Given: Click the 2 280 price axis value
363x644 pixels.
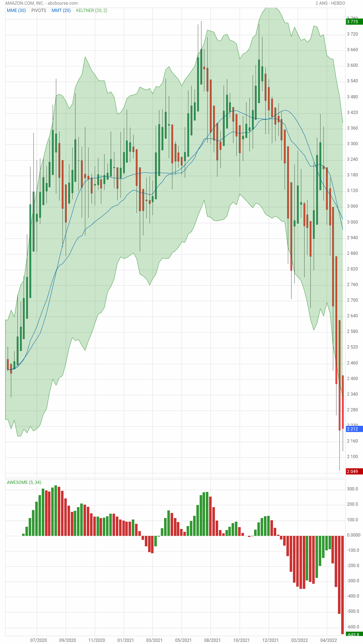Looking at the screenshot, I should click(x=352, y=410).
